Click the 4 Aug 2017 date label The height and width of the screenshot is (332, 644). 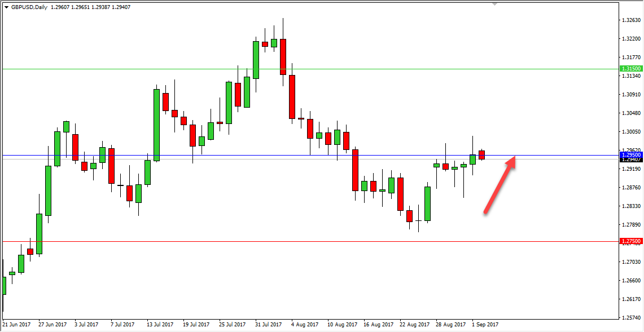tap(305, 325)
